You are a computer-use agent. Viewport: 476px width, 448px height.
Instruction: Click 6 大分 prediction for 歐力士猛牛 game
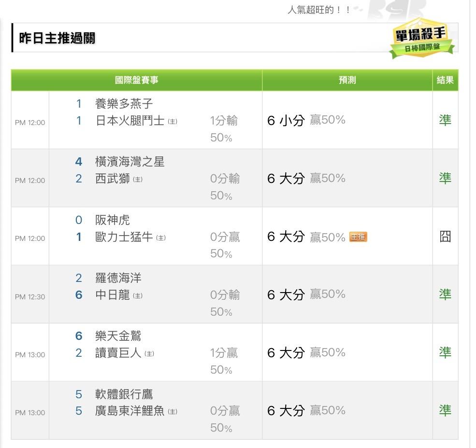point(286,237)
